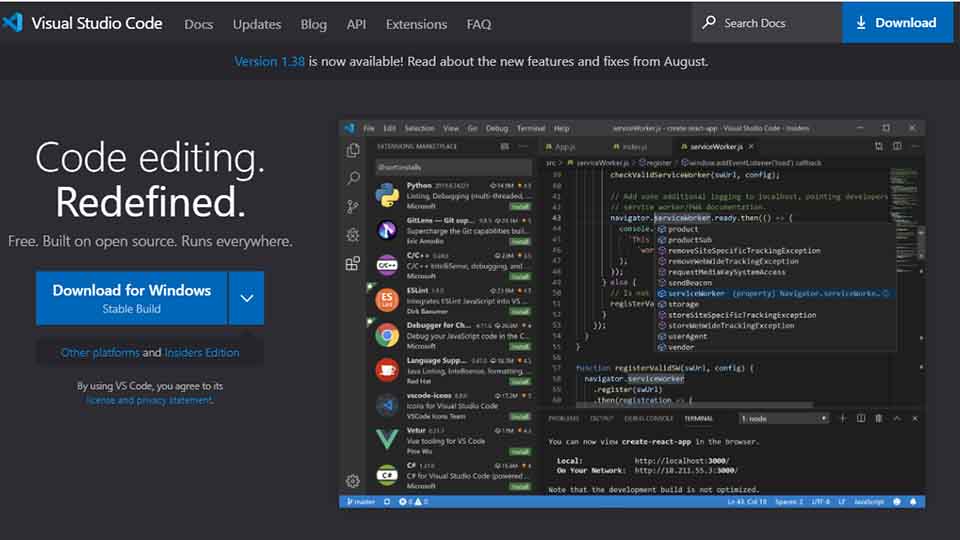Select the Vetur extension icon
This screenshot has width=960, height=540.
387,440
